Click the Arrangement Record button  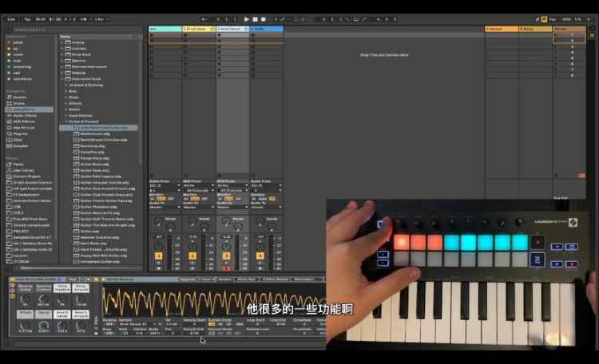pos(264,18)
